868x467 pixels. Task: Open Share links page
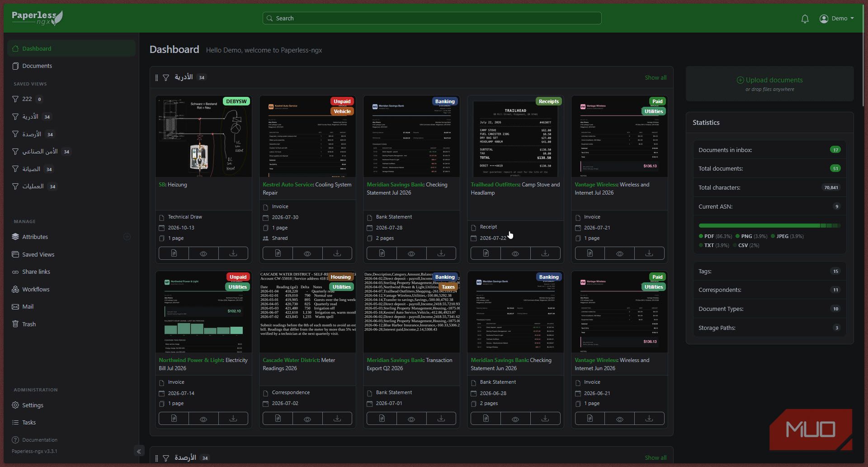coord(36,272)
